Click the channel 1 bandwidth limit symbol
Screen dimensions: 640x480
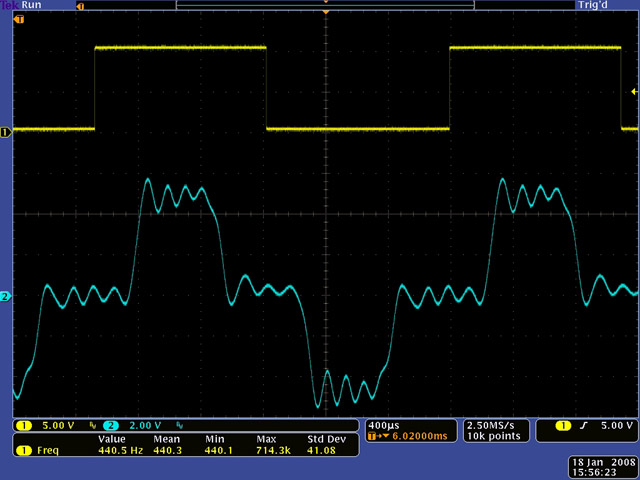click(93, 425)
